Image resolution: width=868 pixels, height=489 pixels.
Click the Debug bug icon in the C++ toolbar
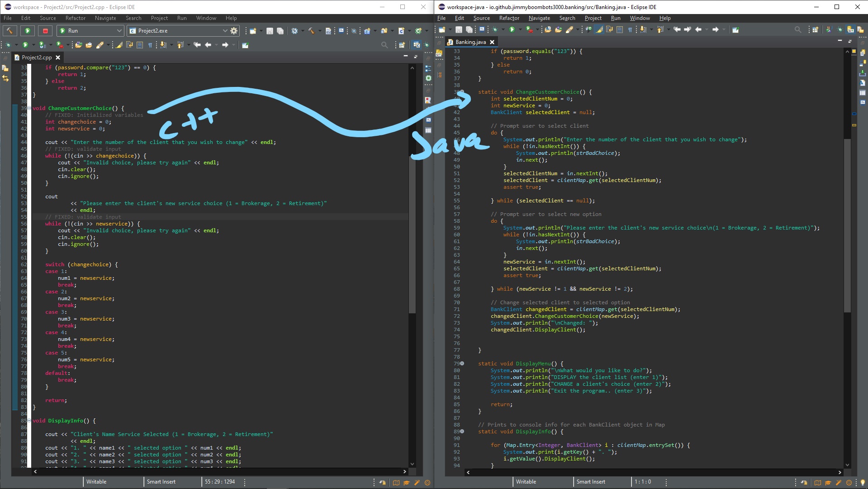(9, 45)
